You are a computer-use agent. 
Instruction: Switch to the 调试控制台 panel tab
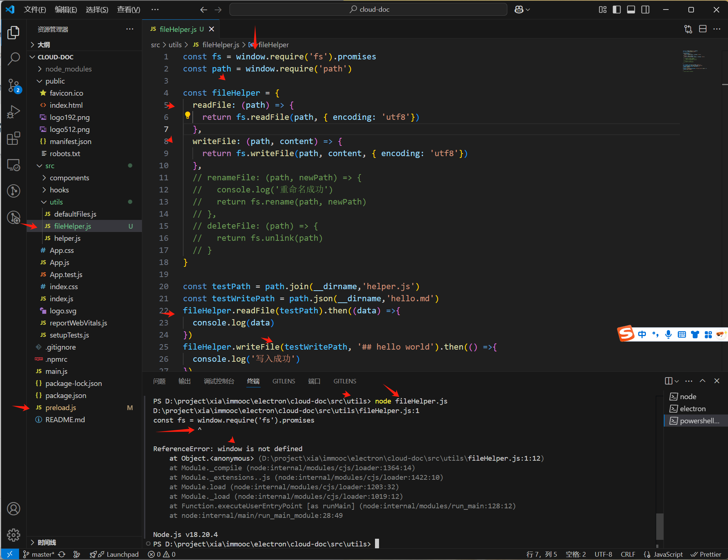[x=219, y=381]
